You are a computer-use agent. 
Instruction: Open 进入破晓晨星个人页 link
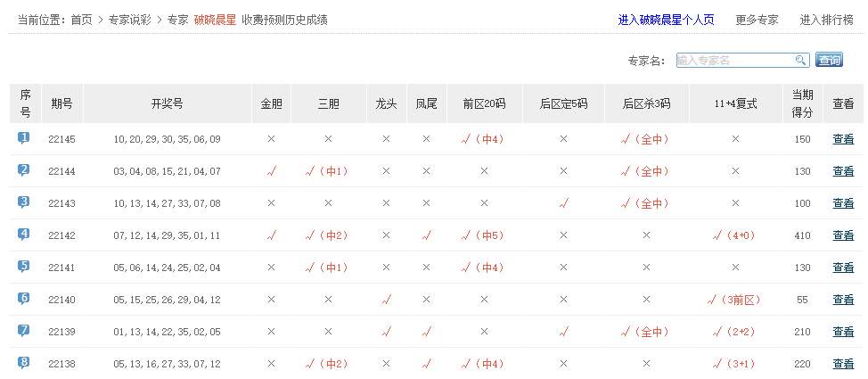pos(666,20)
